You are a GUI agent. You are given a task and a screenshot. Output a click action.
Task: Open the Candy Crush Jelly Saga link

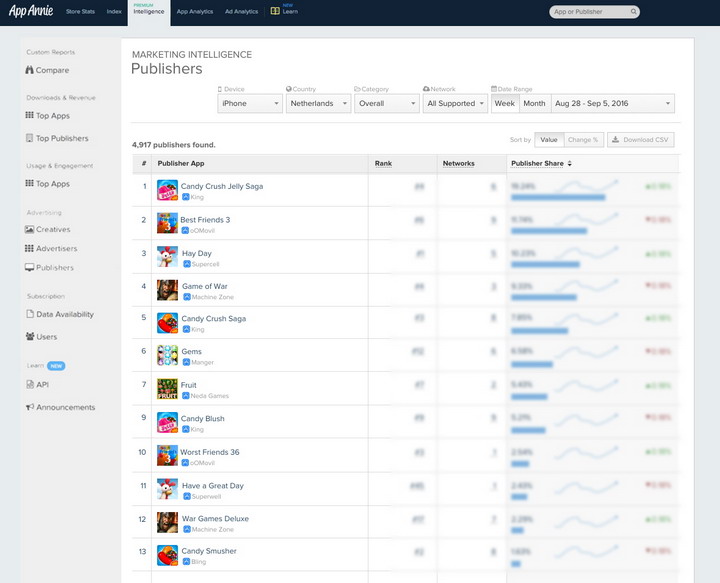pyautogui.click(x=222, y=186)
